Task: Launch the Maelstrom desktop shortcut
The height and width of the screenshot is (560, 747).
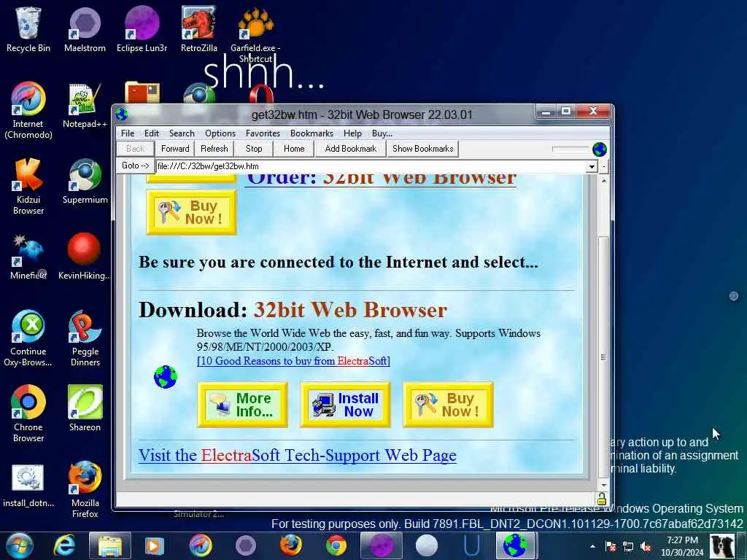Action: pyautogui.click(x=85, y=29)
